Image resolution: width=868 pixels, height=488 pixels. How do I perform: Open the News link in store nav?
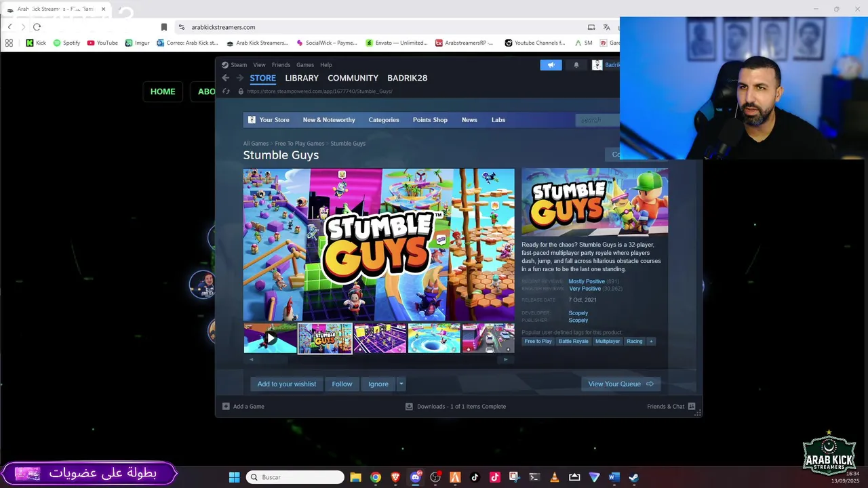point(469,120)
